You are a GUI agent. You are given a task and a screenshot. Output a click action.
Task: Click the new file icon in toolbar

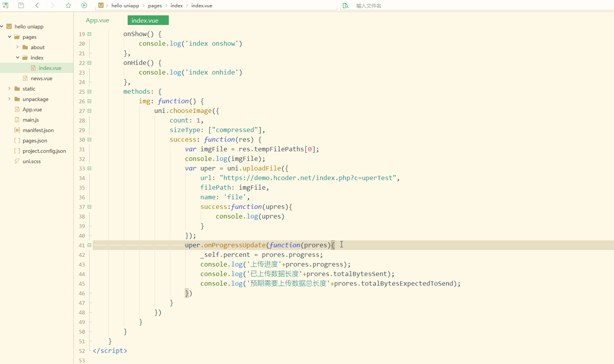pos(5,5)
